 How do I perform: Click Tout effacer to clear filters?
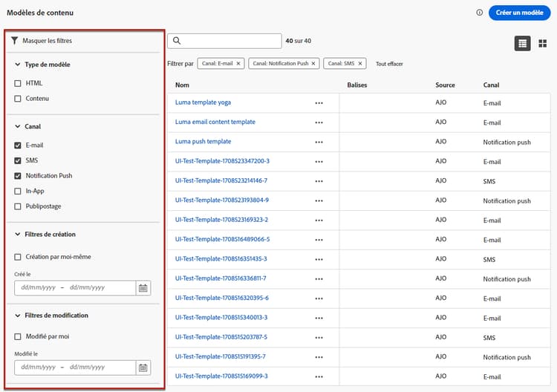pyautogui.click(x=389, y=64)
